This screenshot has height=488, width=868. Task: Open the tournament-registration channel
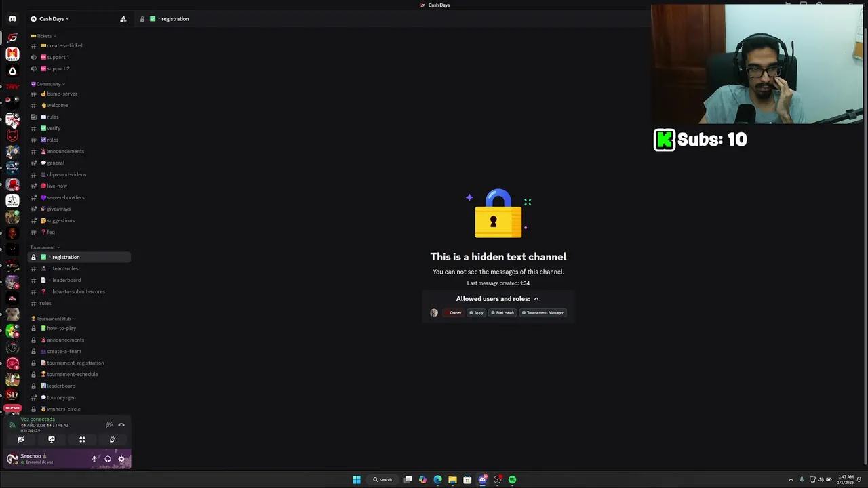[79, 363]
